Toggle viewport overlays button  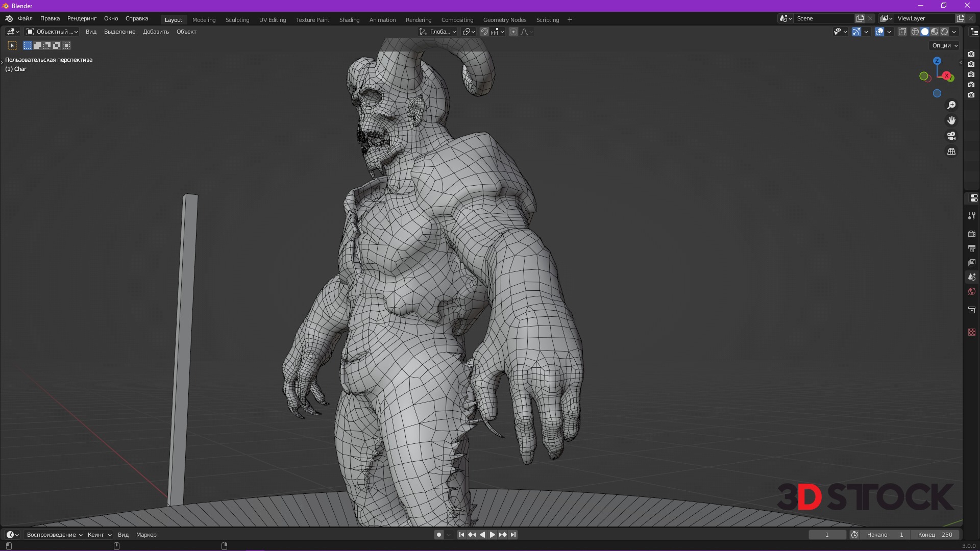879,32
